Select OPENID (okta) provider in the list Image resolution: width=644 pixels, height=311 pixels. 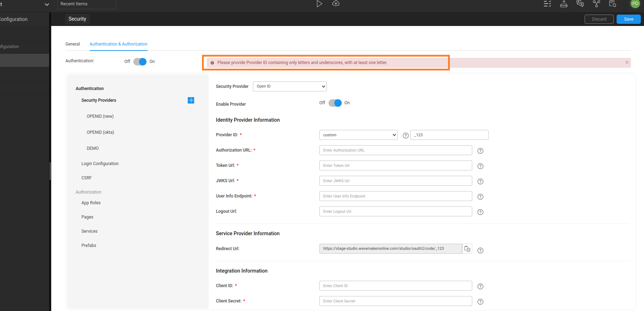click(x=100, y=132)
